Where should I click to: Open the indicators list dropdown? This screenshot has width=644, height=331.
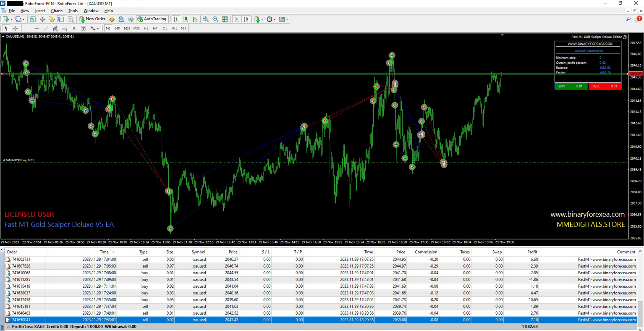click(259, 19)
